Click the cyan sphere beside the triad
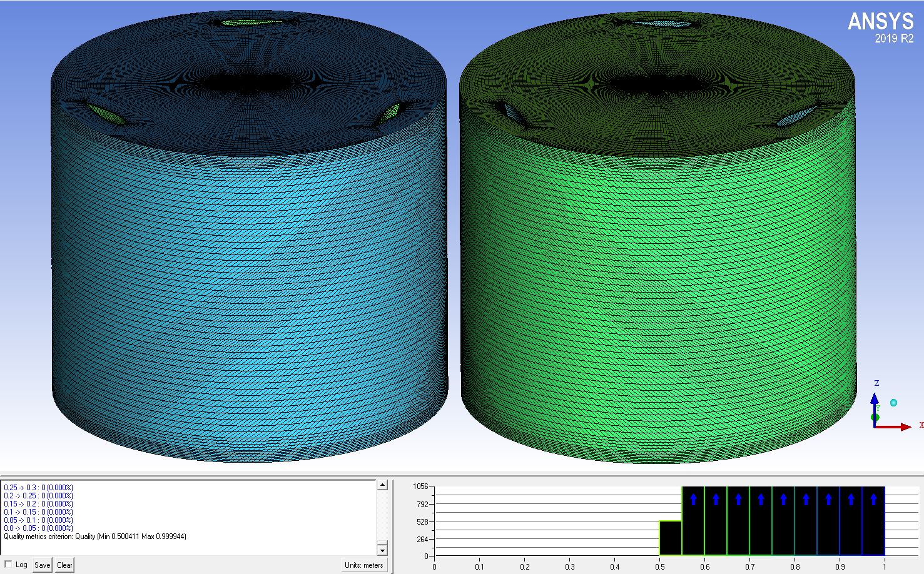924x574 pixels. coord(893,402)
